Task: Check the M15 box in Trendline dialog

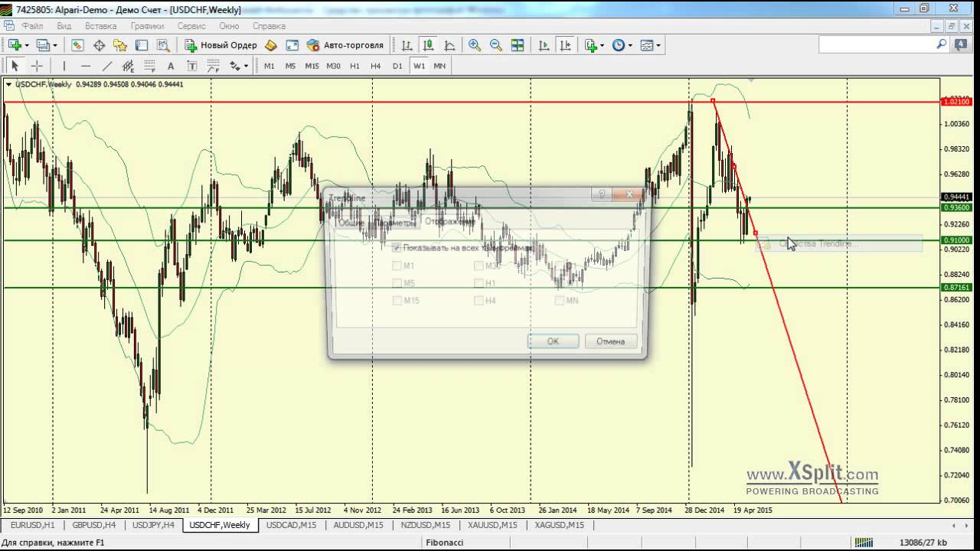Action: click(397, 301)
